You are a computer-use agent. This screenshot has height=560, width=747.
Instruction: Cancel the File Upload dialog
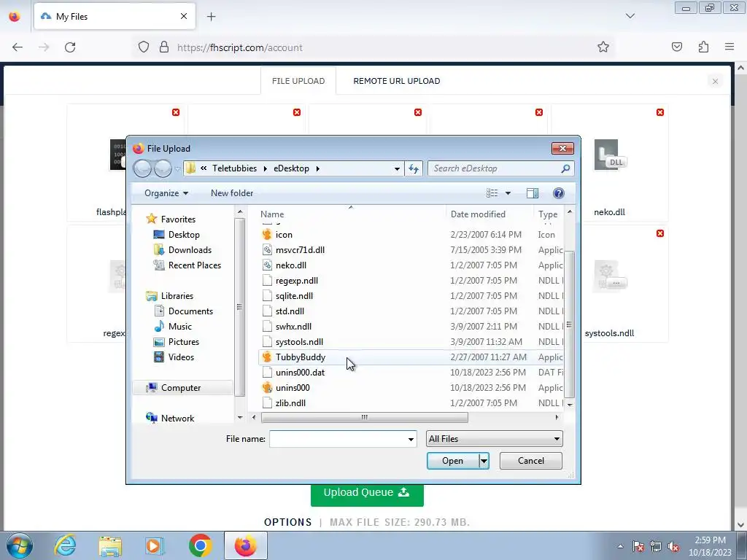(531, 461)
